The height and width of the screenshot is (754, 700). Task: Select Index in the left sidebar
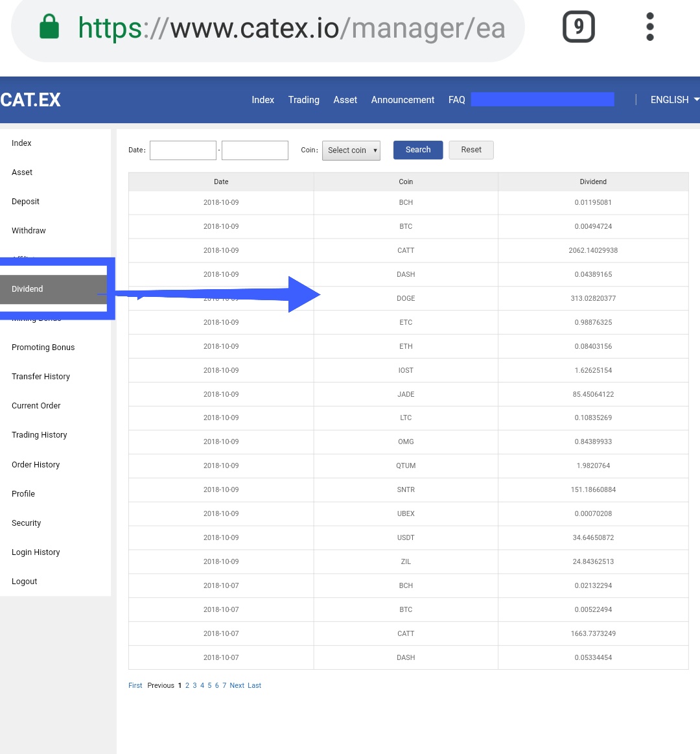(x=21, y=143)
